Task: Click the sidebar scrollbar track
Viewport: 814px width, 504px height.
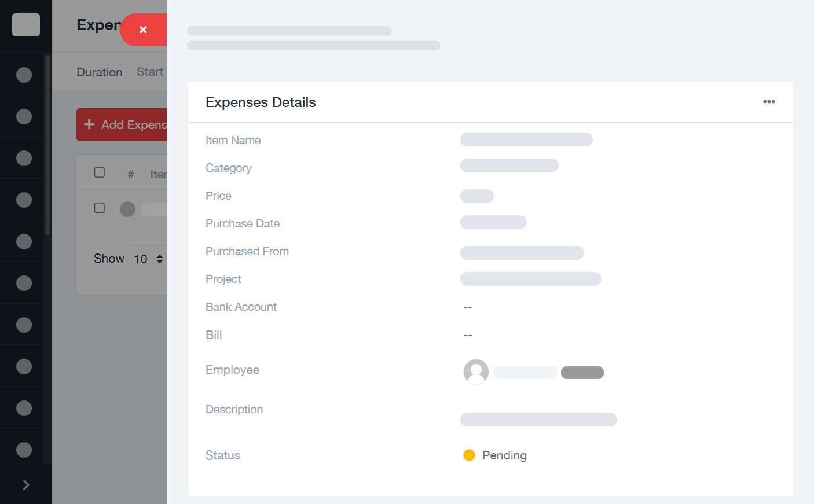Action: click(47, 145)
